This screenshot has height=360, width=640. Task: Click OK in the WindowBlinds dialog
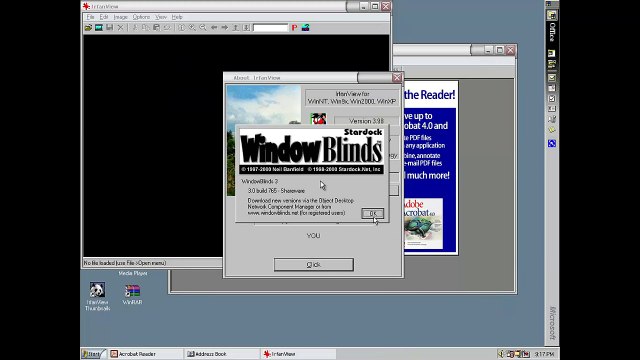tap(372, 213)
